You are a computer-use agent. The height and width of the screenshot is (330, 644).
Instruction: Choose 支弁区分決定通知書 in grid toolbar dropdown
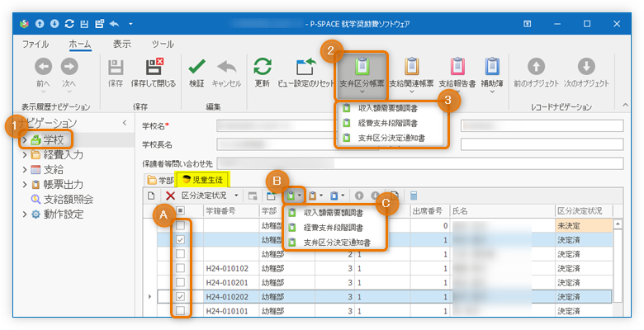[337, 243]
